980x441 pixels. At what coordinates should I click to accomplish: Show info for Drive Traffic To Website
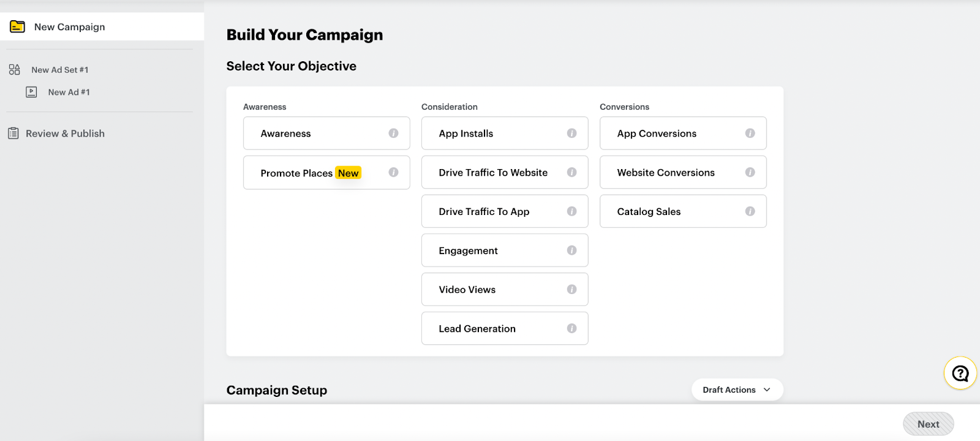(x=571, y=172)
